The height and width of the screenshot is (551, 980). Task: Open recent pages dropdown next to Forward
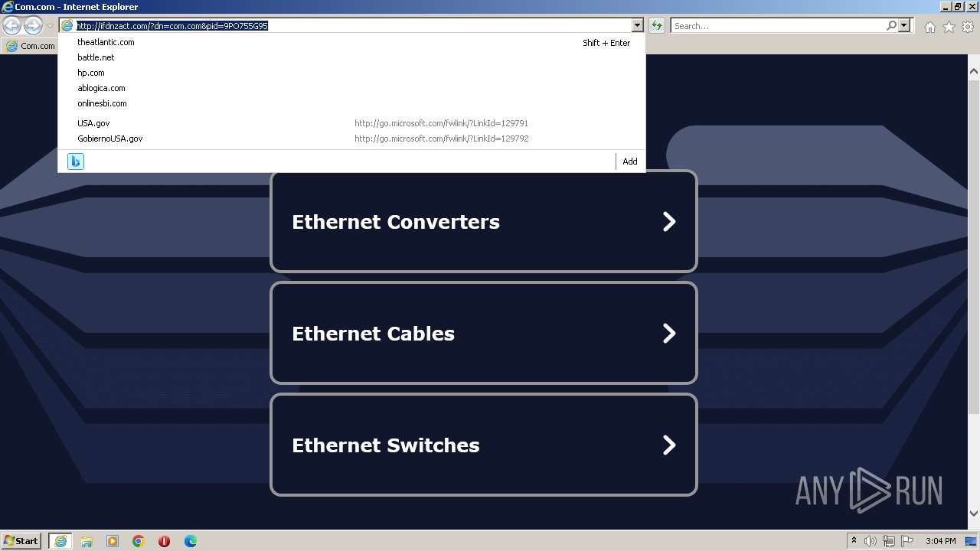coord(51,26)
